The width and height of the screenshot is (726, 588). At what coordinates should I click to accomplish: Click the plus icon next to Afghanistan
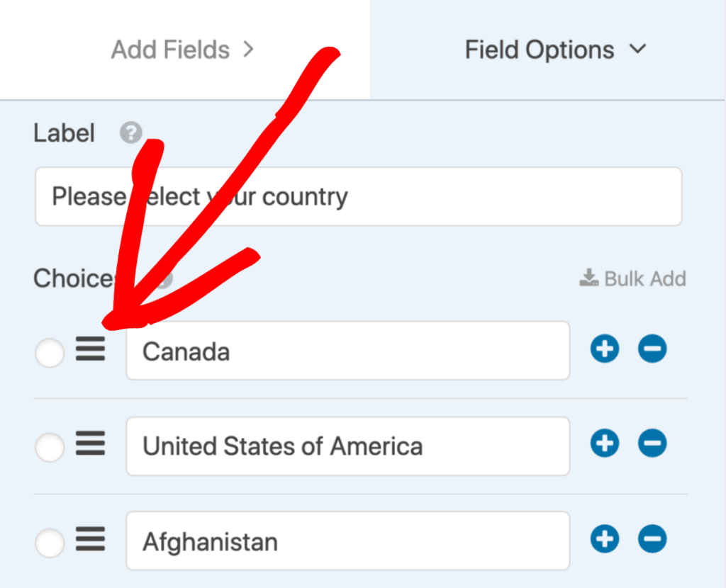[x=604, y=539]
